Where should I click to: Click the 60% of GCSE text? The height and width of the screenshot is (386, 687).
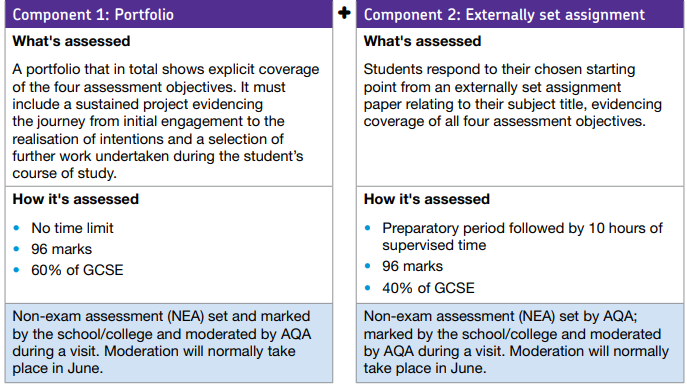[77, 270]
